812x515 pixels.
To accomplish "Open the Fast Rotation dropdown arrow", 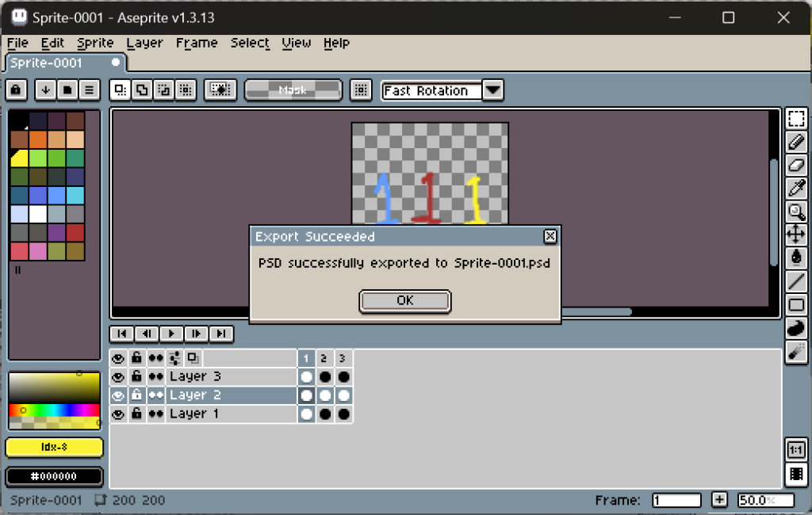I will point(493,90).
